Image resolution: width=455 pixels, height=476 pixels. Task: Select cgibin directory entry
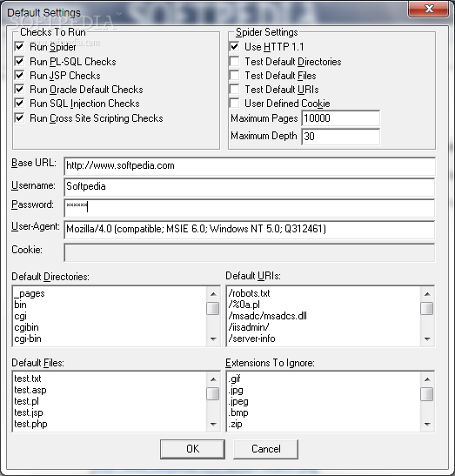26,327
